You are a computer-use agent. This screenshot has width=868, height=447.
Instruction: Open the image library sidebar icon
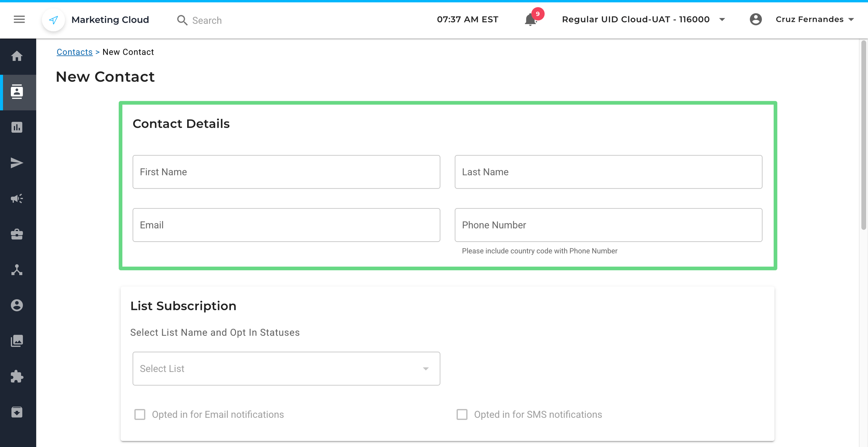pyautogui.click(x=17, y=341)
